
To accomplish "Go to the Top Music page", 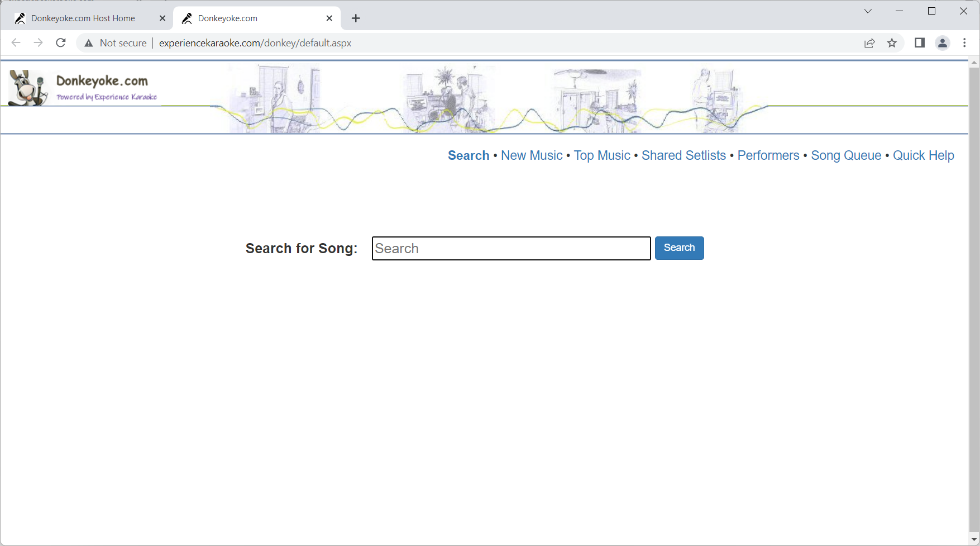I will [602, 155].
